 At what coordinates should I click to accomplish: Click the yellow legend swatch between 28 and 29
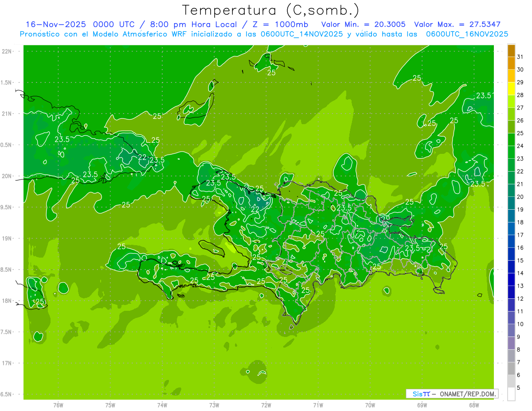511,89
